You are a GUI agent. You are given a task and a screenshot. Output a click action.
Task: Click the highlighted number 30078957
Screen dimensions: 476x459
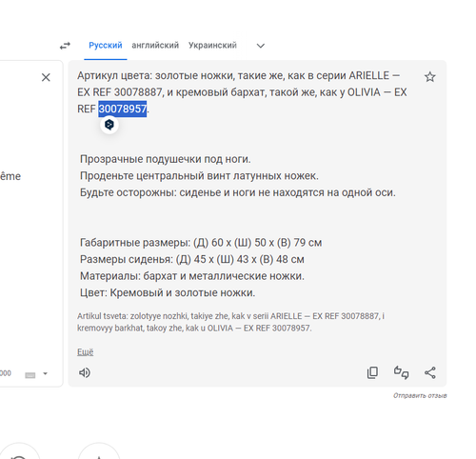pyautogui.click(x=123, y=109)
